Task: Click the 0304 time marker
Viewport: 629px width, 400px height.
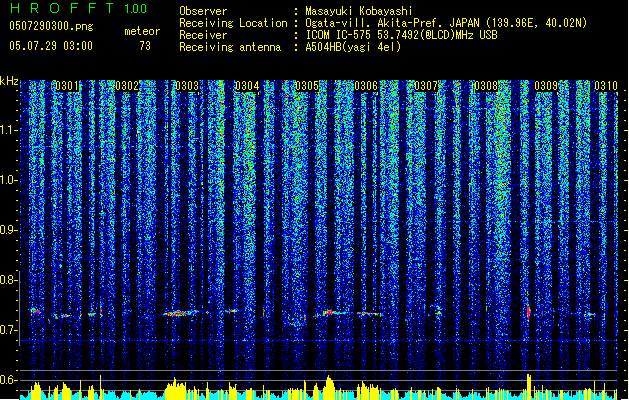Action: pos(247,86)
